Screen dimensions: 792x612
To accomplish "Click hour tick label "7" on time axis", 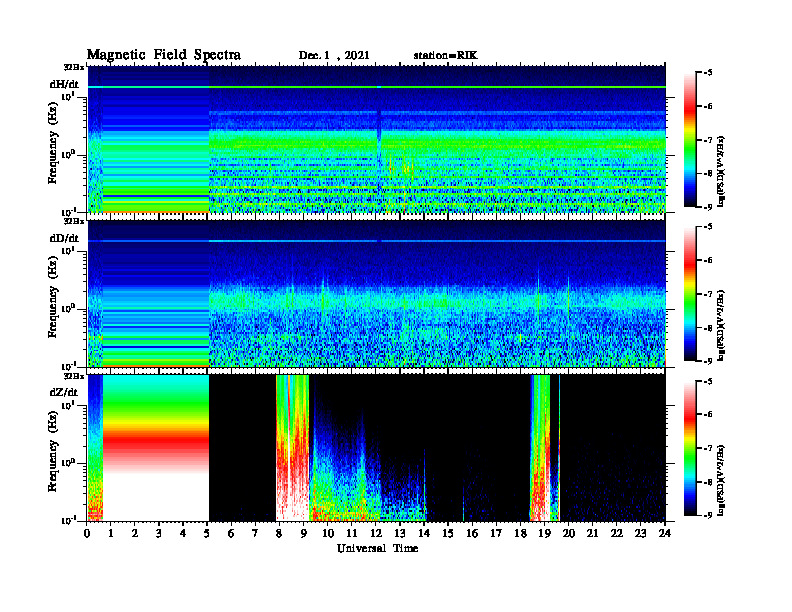I will point(256,534).
